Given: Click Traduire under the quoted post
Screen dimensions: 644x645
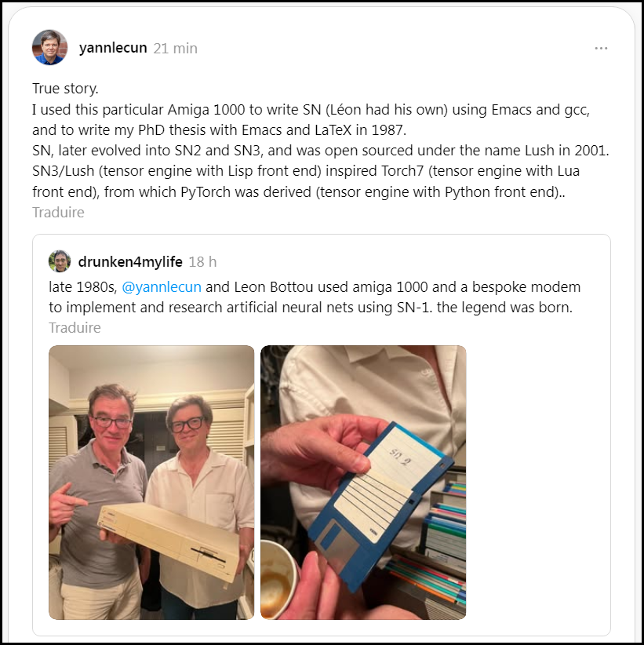Looking at the screenshot, I should [x=75, y=327].
